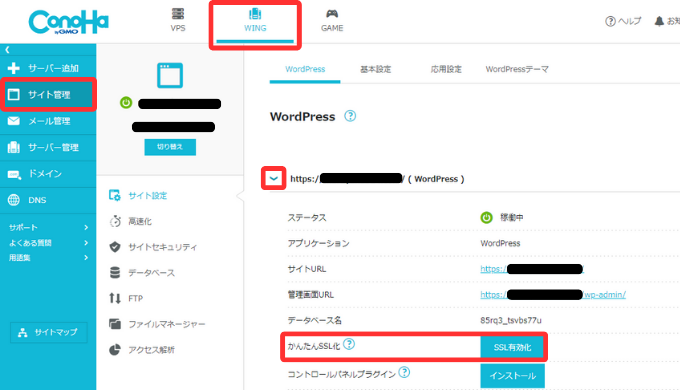Click the サイト設定 gear icon
This screenshot has width=680, height=390.
114,196
